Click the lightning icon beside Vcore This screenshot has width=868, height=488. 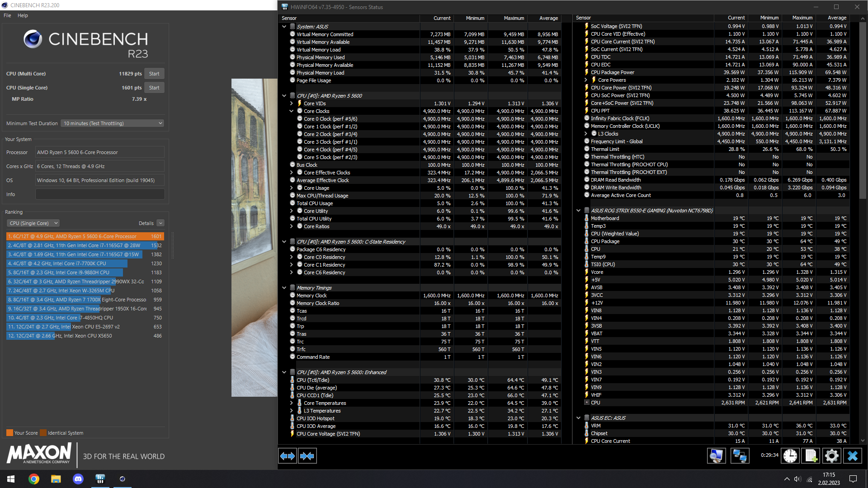coord(587,272)
